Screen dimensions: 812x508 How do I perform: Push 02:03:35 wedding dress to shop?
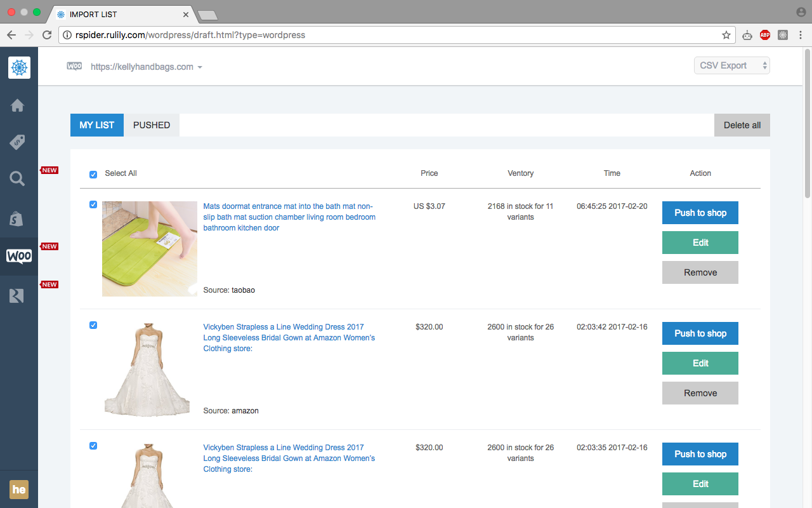[x=700, y=454]
